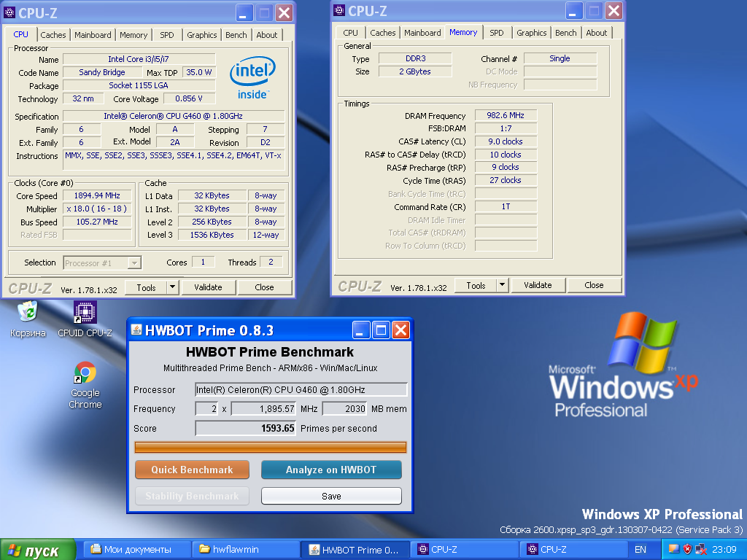The image size is (747, 560).
Task: Click the Multiplier value x 18.0 (16 - 18)
Action: click(x=97, y=209)
